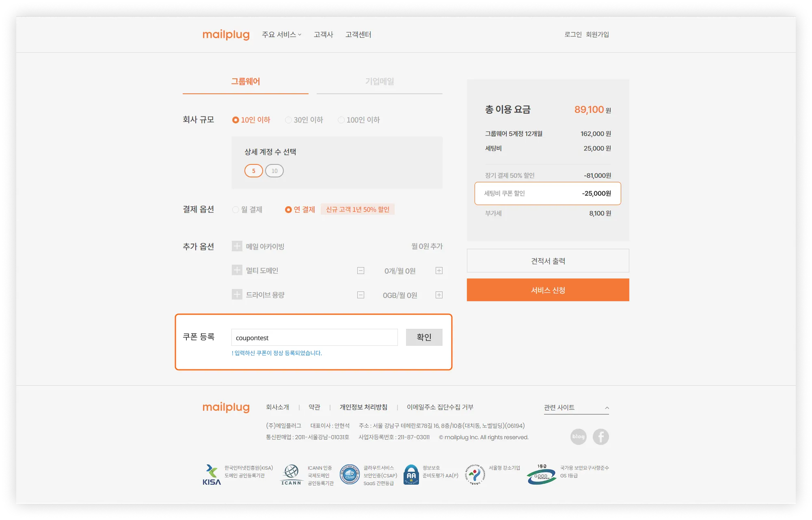Screen dimensions: 812x520
Task: Click the KISA certification logo
Action: tap(212, 475)
